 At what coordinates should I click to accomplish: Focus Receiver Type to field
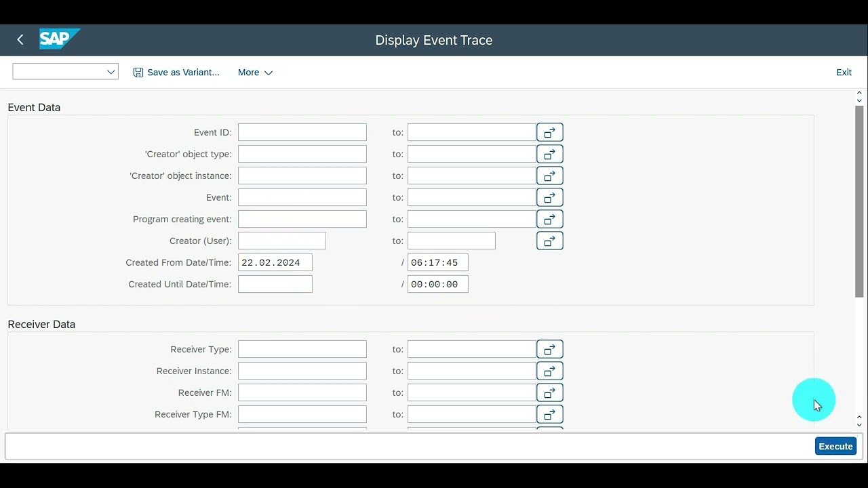pyautogui.click(x=472, y=349)
